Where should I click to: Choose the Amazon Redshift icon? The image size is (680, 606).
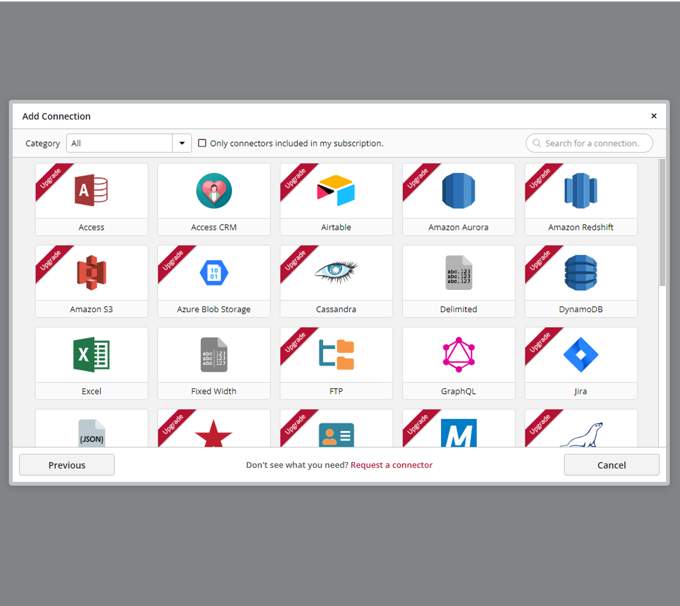[581, 190]
